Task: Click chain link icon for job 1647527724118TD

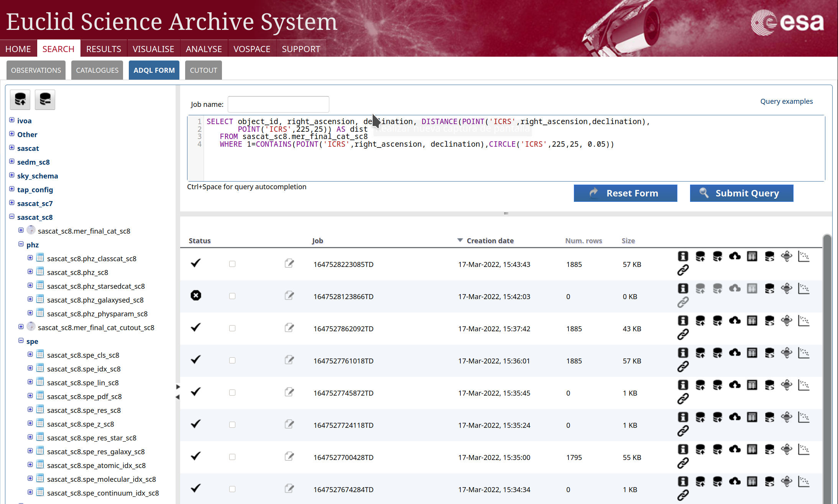Action: click(x=683, y=431)
